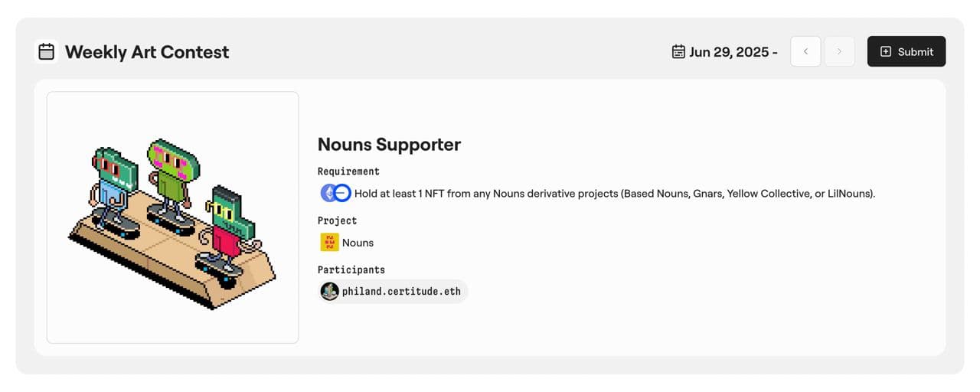Image resolution: width=980 pixels, height=392 pixels.
Task: Click the blue Base chain logo icon
Action: point(343,194)
